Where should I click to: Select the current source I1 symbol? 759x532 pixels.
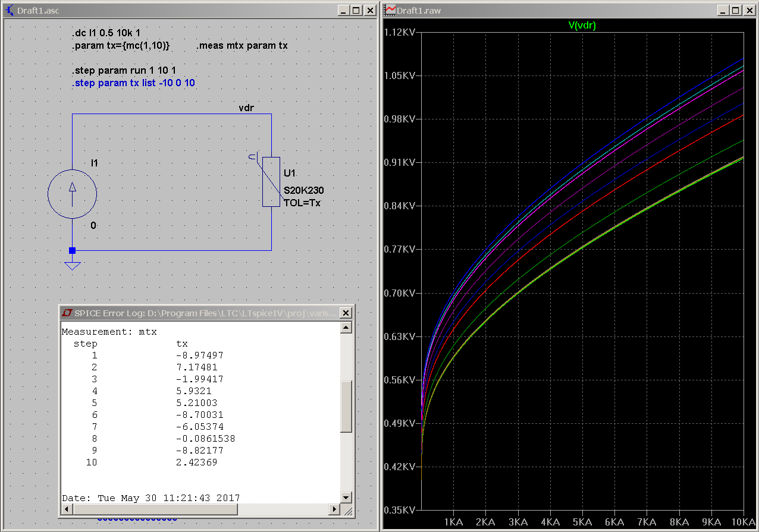point(72,193)
